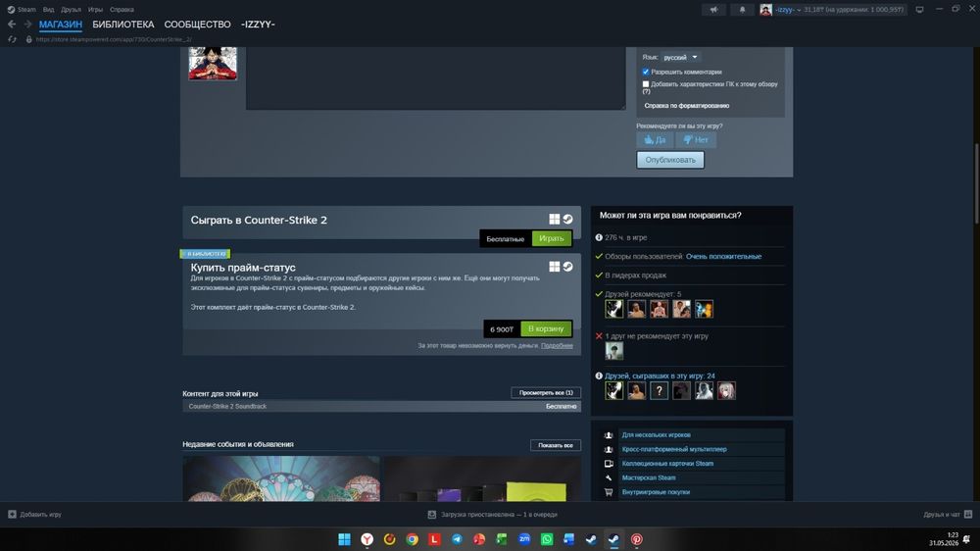Open Counter-Strike 2 Soundtrack row
The height and width of the screenshot is (551, 980).
381,407
